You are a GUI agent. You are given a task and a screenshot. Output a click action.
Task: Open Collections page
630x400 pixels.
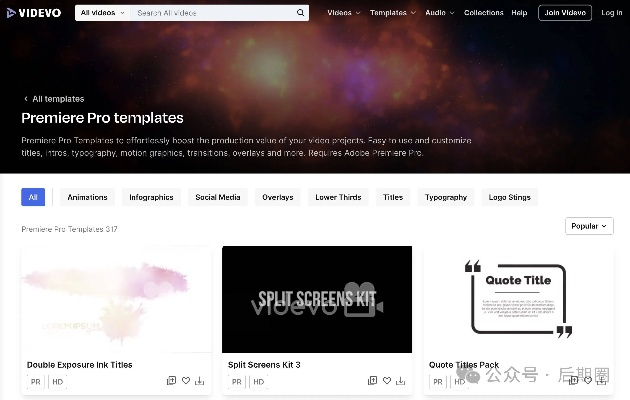(483, 13)
